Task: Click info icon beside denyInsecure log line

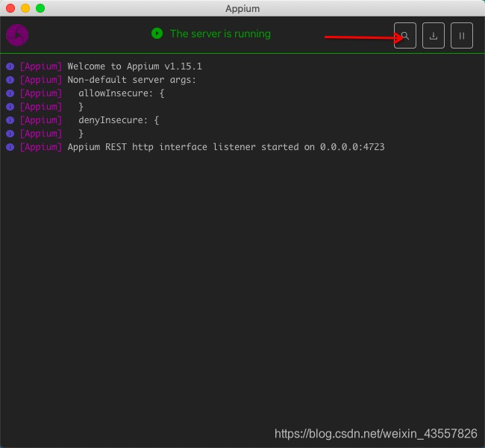Action: click(x=10, y=120)
